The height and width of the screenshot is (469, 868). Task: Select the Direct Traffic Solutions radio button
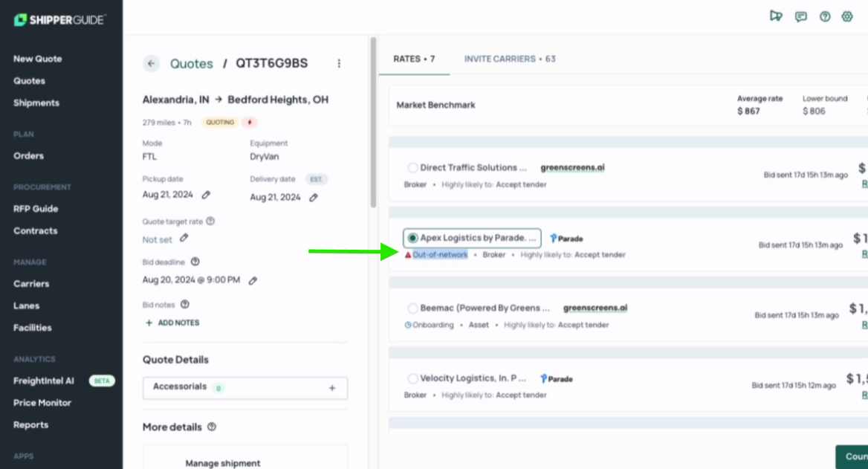pyautogui.click(x=412, y=168)
